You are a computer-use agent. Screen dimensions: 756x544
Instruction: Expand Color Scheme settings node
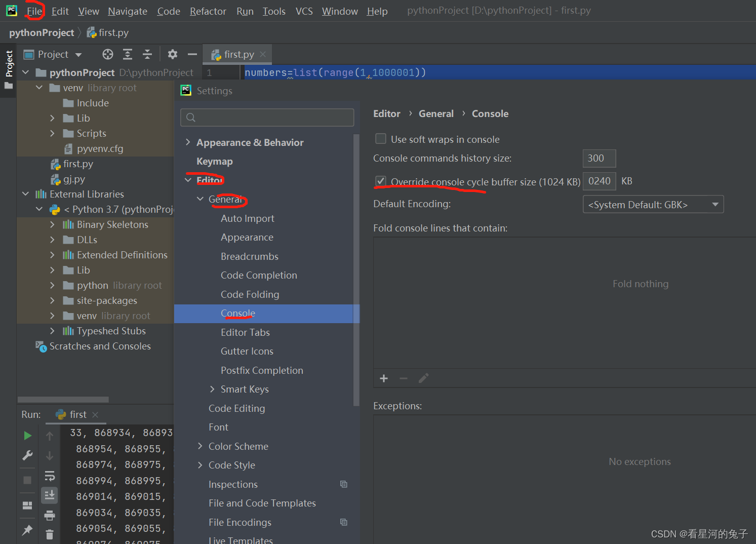200,446
